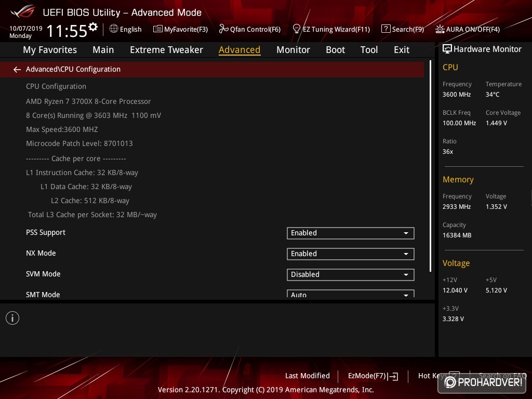The height and width of the screenshot is (399, 532).
Task: Start EZ Tuning Wizard(F11)
Action: (x=331, y=29)
